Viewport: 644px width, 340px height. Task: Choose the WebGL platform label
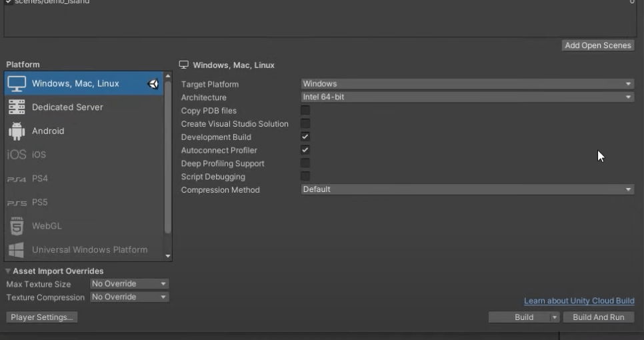[47, 226]
